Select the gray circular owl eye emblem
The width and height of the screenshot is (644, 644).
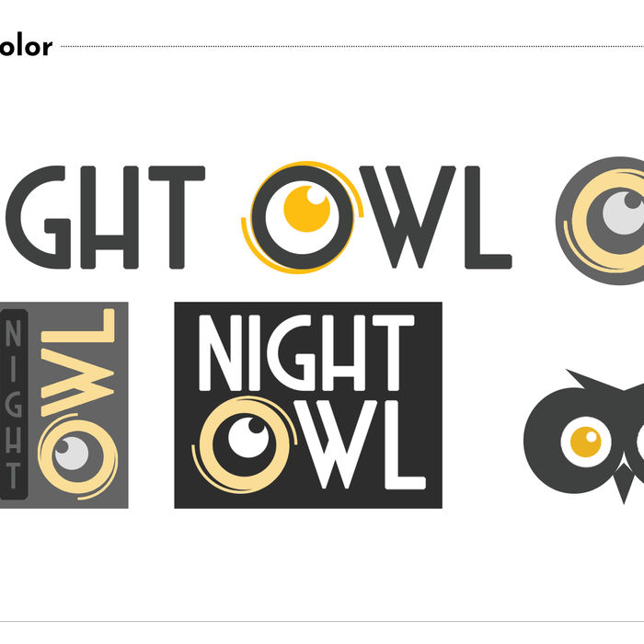point(600,221)
